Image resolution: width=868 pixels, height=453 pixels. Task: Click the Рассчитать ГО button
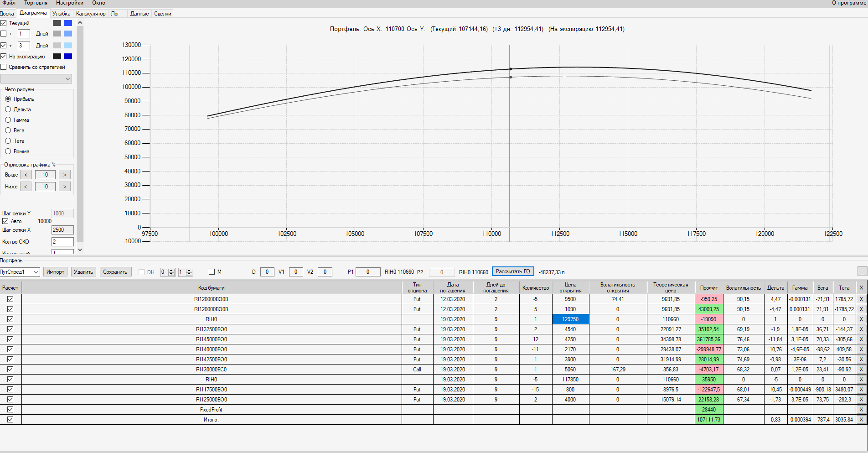pos(513,271)
